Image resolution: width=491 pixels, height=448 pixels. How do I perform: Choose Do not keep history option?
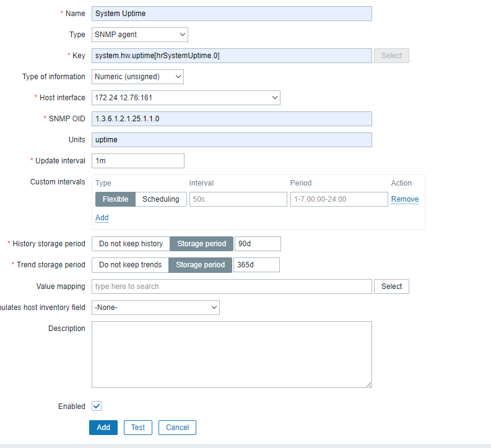pos(131,244)
